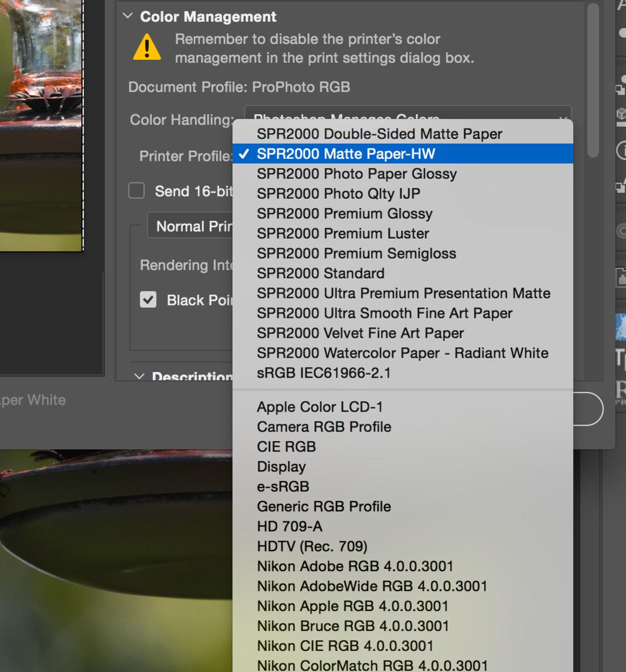
Task: Pick Nikon Adobe RGB 4.0.0.3001
Action: coord(355,566)
